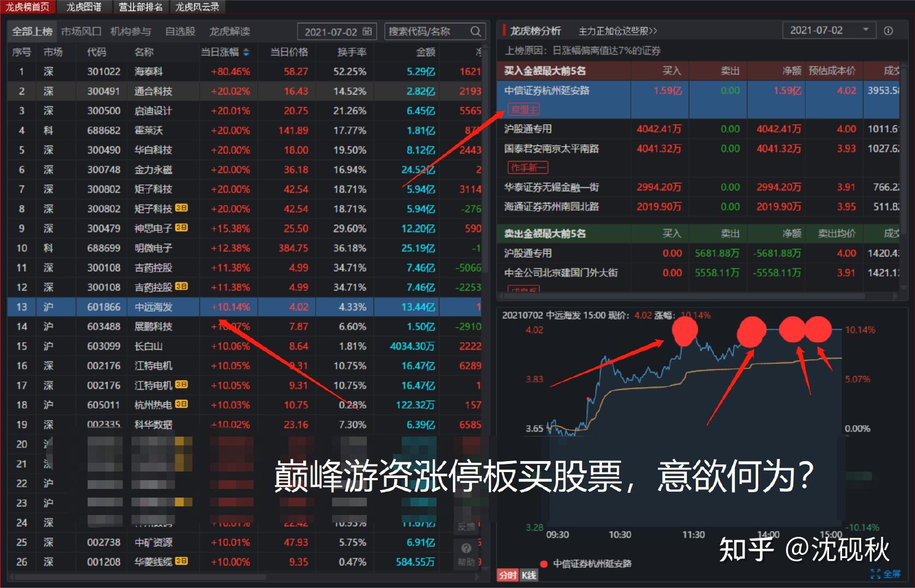Image resolution: width=915 pixels, height=588 pixels.
Task: Open the 主力正加仓这些股>> link
Action: 618,31
